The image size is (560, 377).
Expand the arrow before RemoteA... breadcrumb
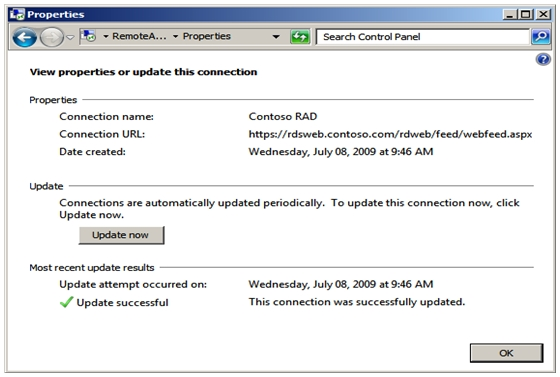[106, 36]
